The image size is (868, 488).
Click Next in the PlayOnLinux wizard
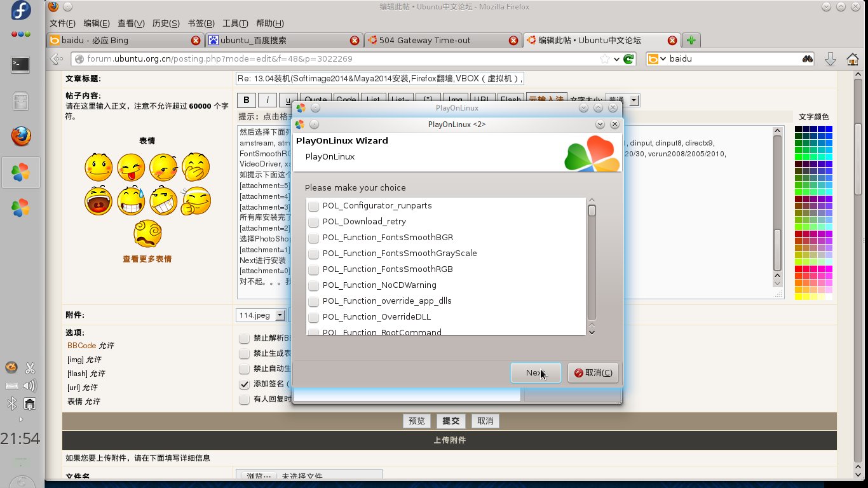coord(536,373)
